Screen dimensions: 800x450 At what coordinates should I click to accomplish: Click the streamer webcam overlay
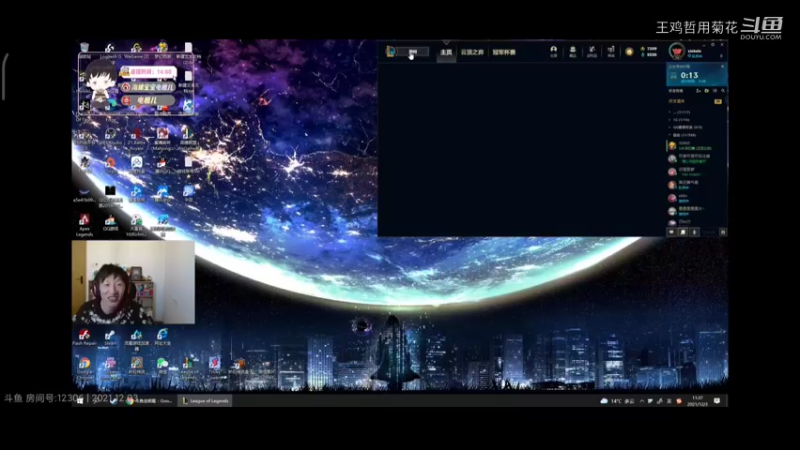click(133, 282)
